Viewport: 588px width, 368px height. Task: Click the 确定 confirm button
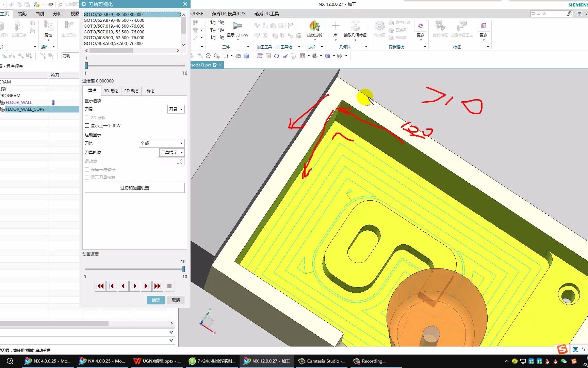(x=156, y=300)
